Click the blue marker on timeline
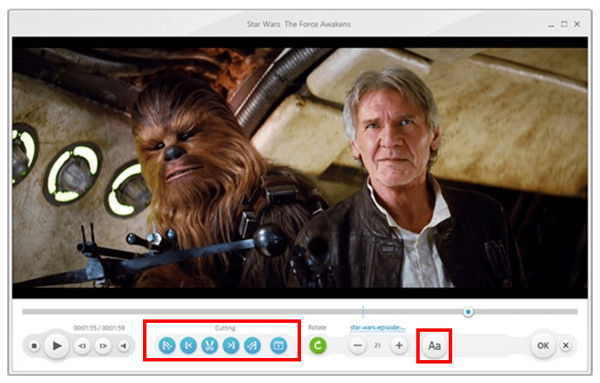600x383 pixels. [363, 311]
